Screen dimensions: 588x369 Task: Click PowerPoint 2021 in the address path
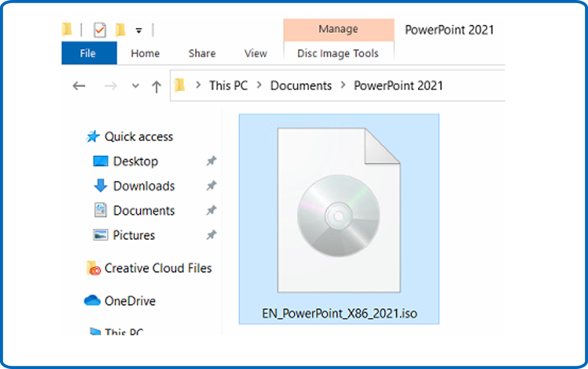point(398,85)
